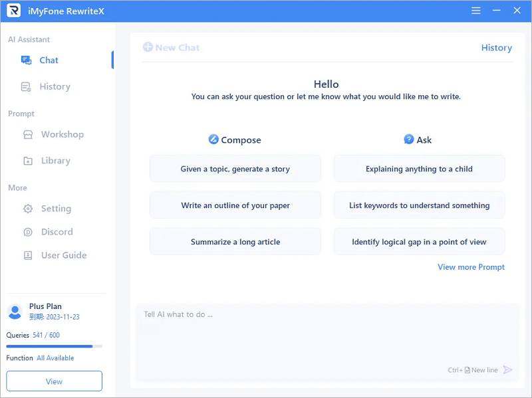
Task: Click the 'View more Prompt' link
Action: [471, 267]
